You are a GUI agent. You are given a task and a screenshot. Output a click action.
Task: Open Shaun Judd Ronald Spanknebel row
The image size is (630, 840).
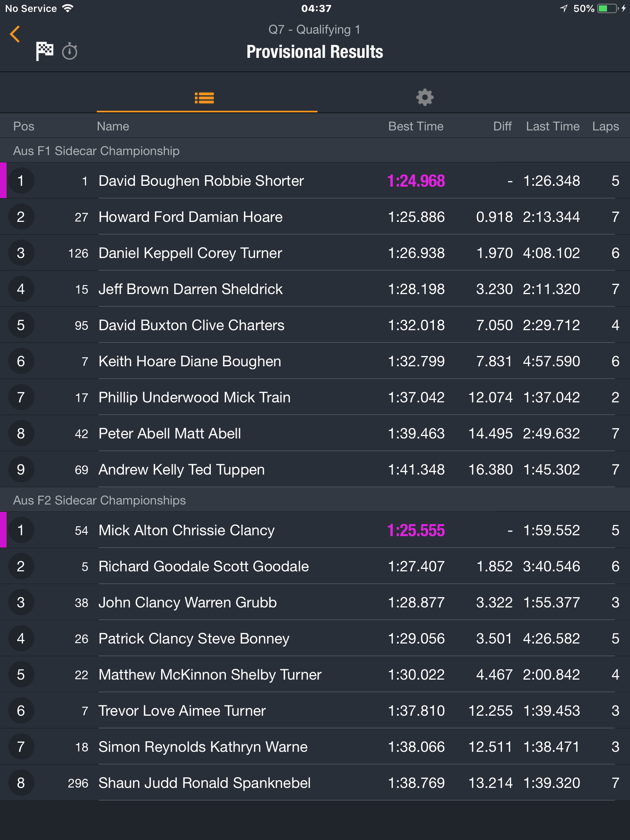pos(315,783)
